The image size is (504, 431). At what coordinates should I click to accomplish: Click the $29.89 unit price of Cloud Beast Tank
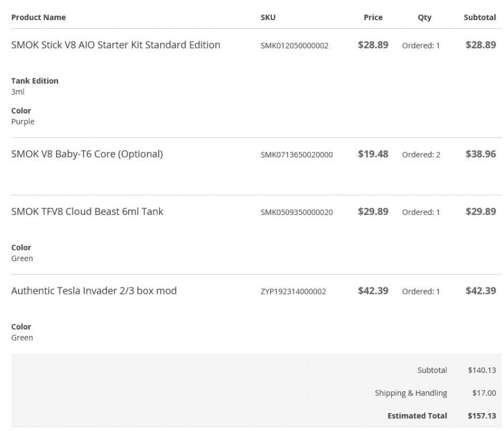(373, 211)
